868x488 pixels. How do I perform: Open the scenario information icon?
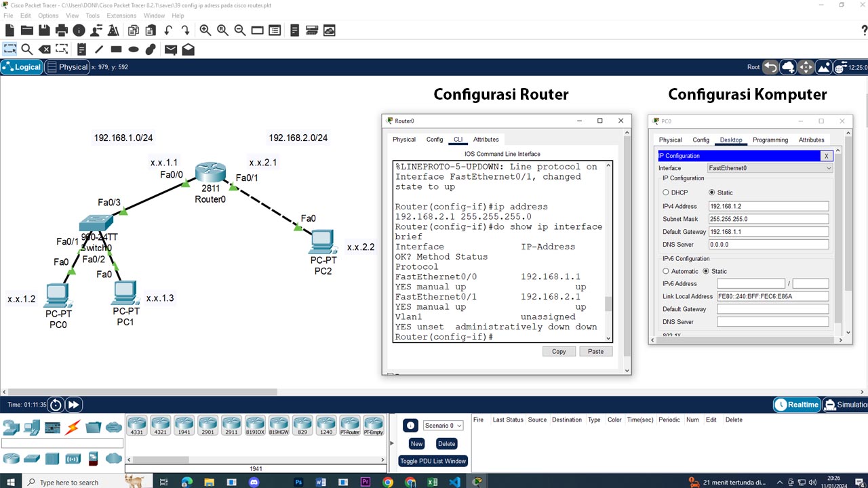click(410, 426)
